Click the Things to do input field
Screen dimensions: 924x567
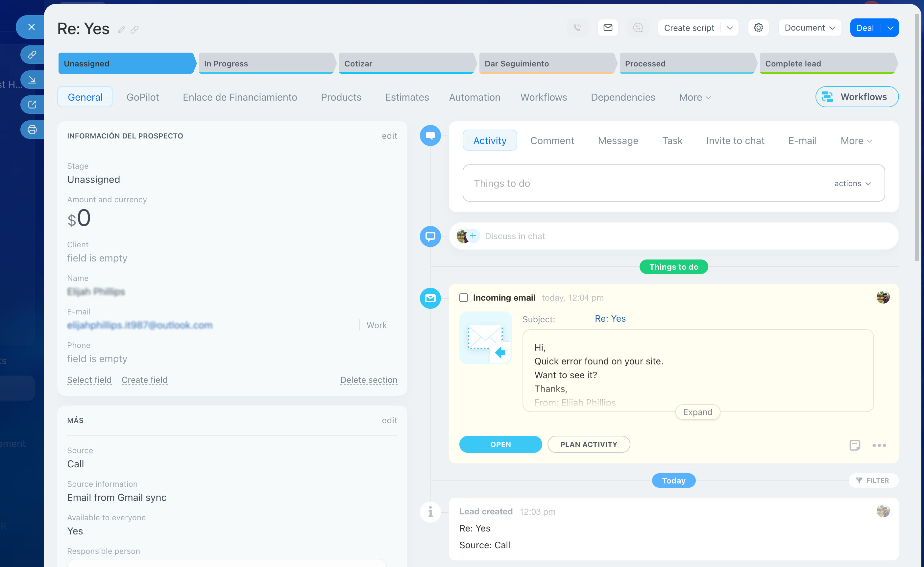(x=638, y=184)
